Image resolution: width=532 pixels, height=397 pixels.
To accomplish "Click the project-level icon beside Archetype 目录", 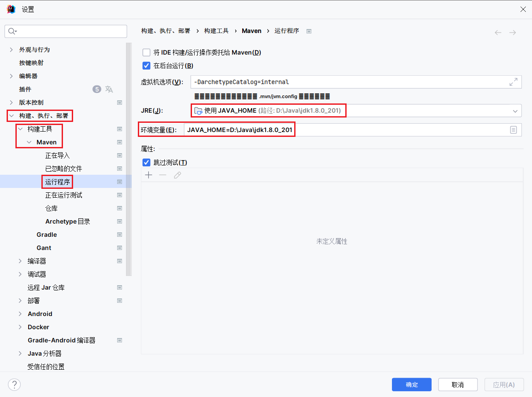I will point(119,221).
